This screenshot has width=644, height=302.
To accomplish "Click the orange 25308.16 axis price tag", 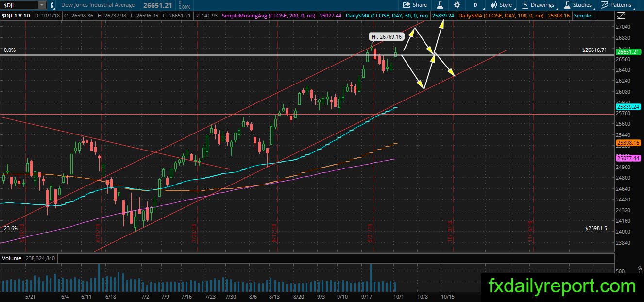I will (628, 143).
